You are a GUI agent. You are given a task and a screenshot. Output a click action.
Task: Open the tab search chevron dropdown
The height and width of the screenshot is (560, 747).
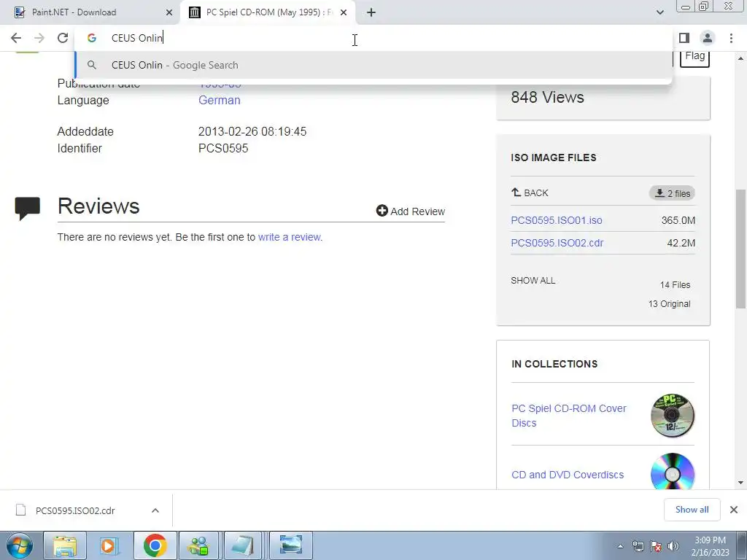tap(659, 12)
